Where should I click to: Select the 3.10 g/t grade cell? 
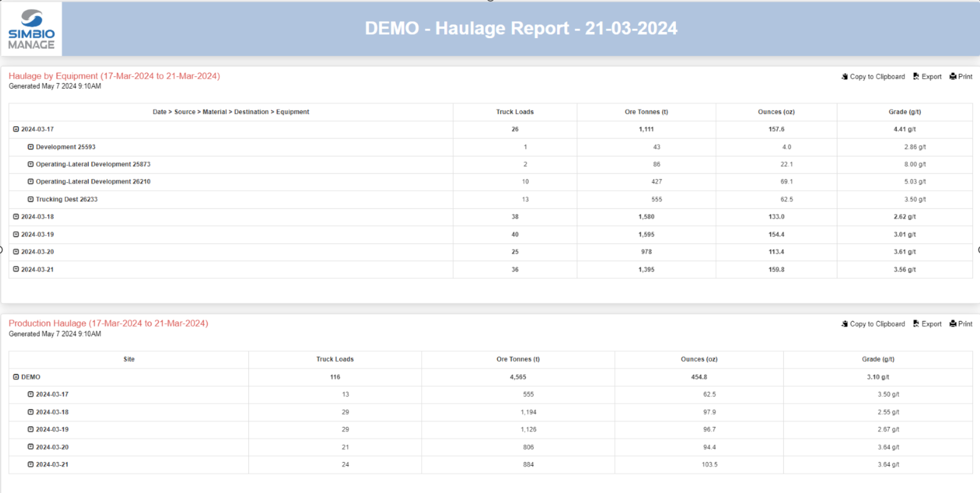[x=878, y=377]
